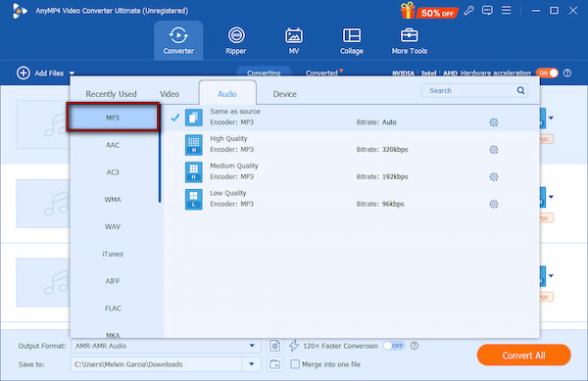
Task: Click the snapshot settings icon beside Output Format
Action: point(274,346)
